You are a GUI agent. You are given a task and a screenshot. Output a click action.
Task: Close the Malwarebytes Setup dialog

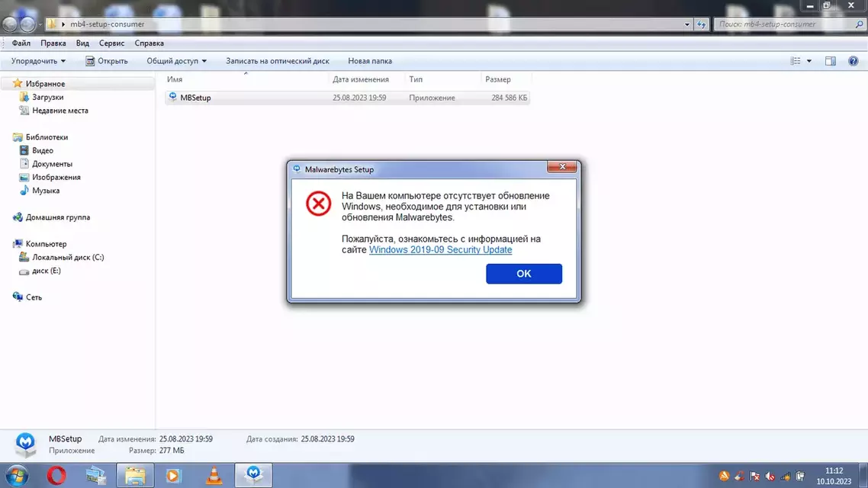coord(562,166)
